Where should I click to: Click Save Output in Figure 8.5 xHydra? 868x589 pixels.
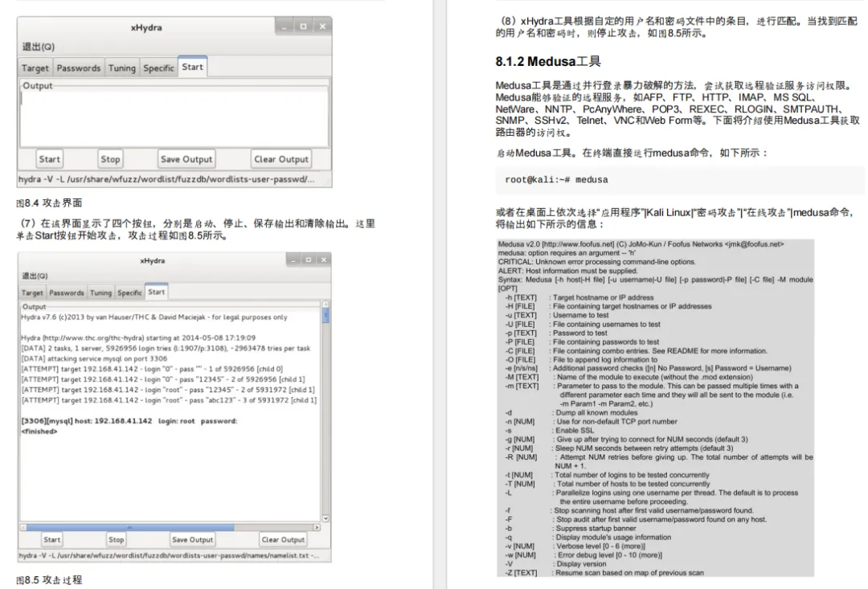pyautogui.click(x=193, y=540)
